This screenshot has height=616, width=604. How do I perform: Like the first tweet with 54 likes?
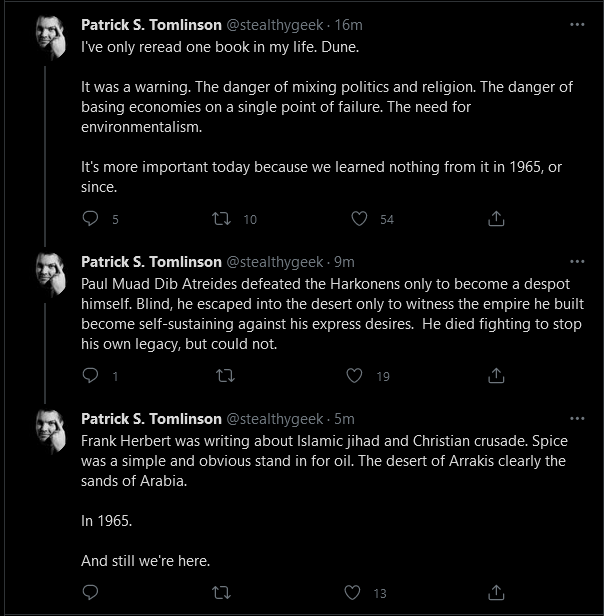click(359, 218)
